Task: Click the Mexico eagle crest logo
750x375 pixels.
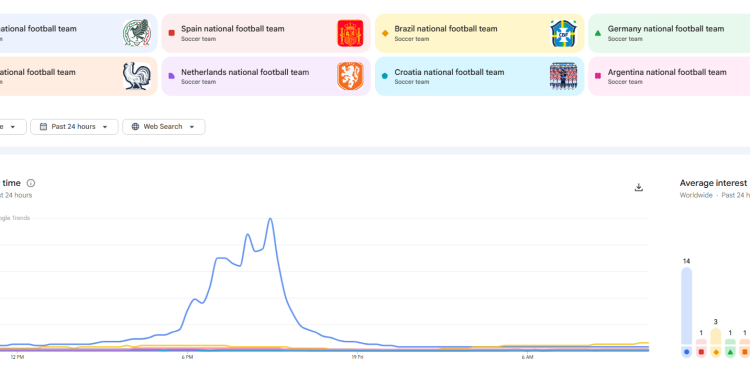Action: [137, 33]
